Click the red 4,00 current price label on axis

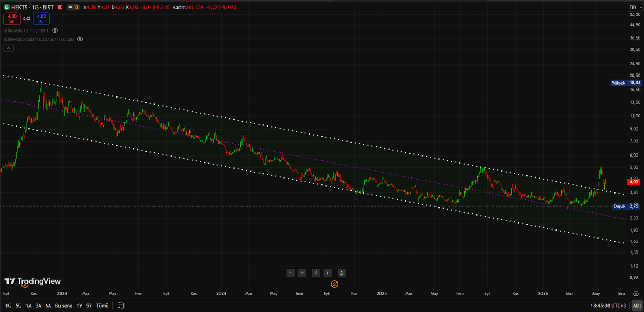634,182
